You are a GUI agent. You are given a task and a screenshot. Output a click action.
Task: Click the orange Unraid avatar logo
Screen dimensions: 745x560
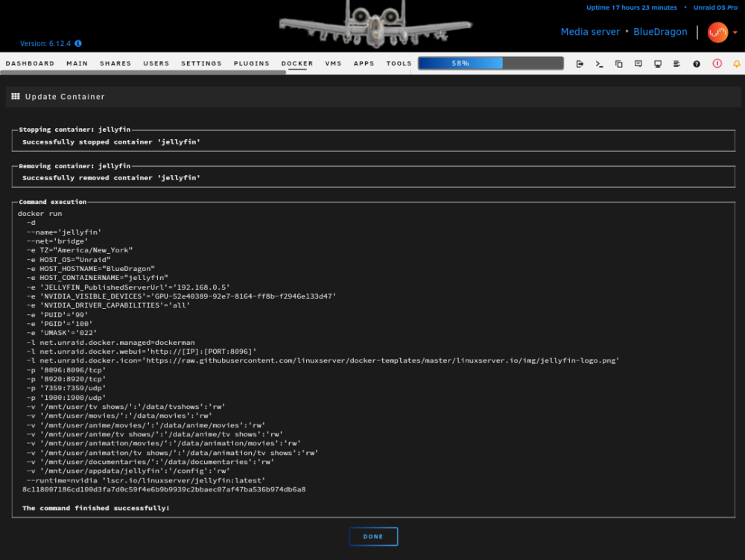coord(717,32)
